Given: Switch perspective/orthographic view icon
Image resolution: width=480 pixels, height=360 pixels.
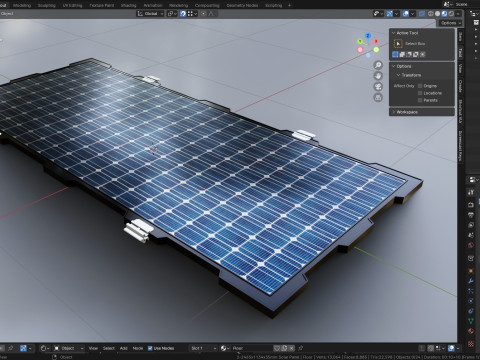Looking at the screenshot, I should [378, 97].
